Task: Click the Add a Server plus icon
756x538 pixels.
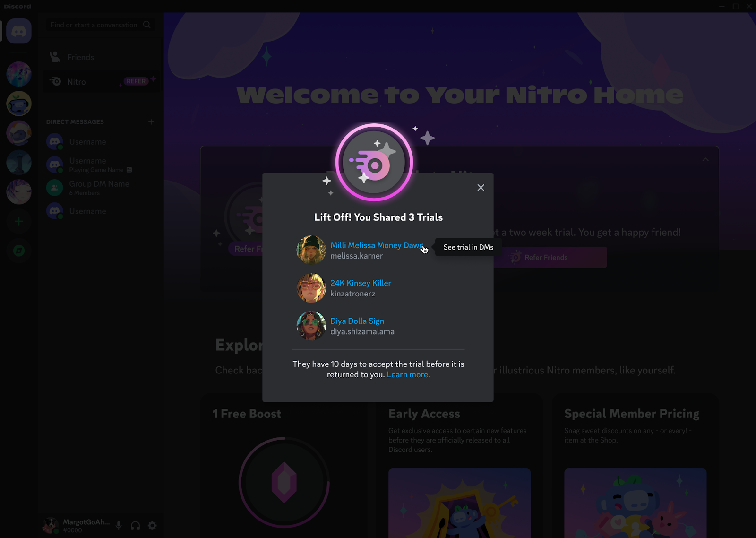Action: pos(19,221)
